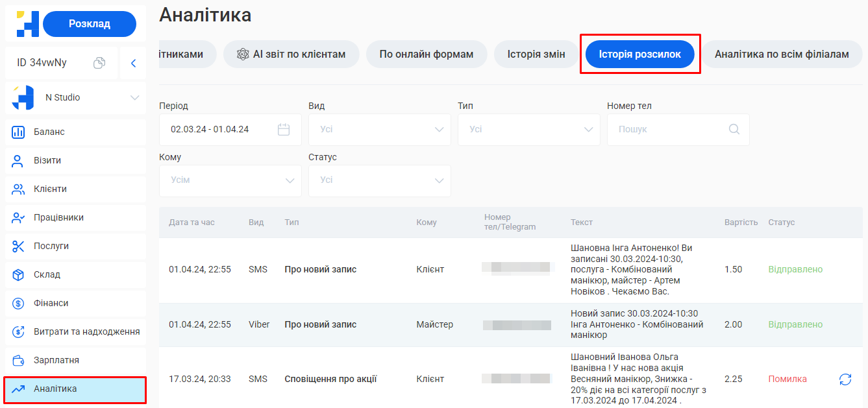This screenshot has height=408, width=868.
Task: Open the Кому filter dropdown
Action: pos(230,180)
